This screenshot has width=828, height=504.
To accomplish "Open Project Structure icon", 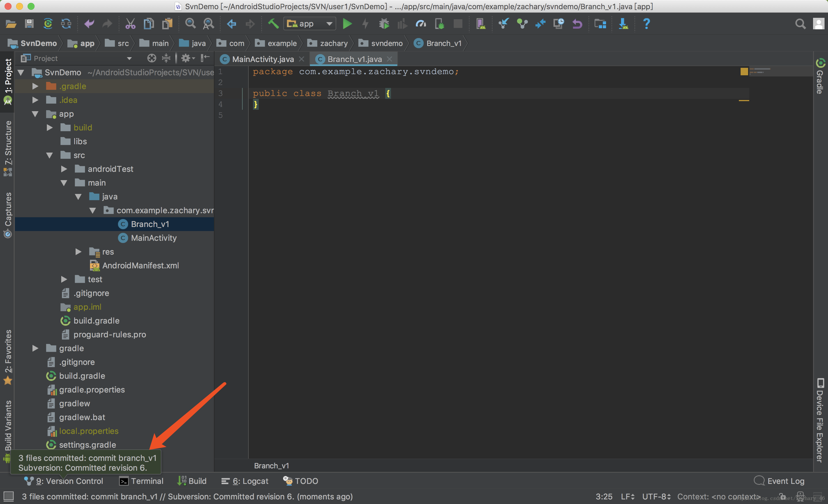I will [600, 24].
